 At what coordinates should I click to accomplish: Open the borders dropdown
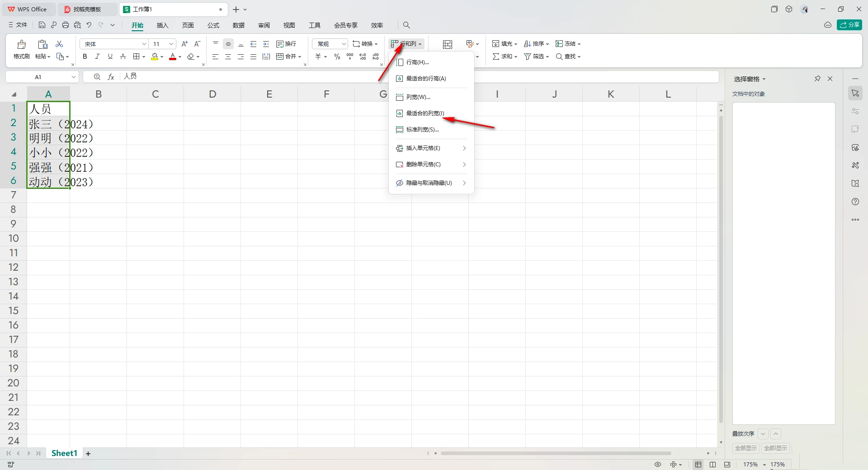tap(144, 56)
